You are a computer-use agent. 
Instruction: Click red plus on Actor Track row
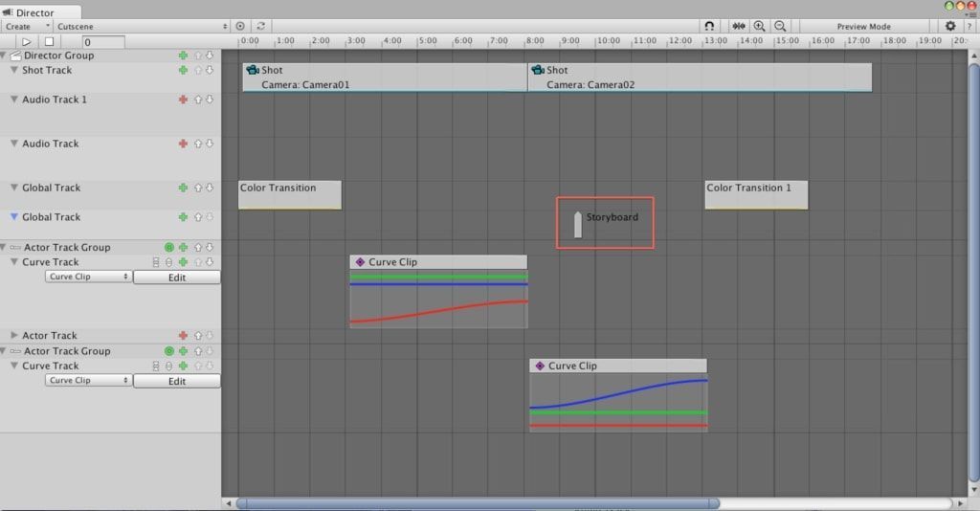pyautogui.click(x=183, y=336)
